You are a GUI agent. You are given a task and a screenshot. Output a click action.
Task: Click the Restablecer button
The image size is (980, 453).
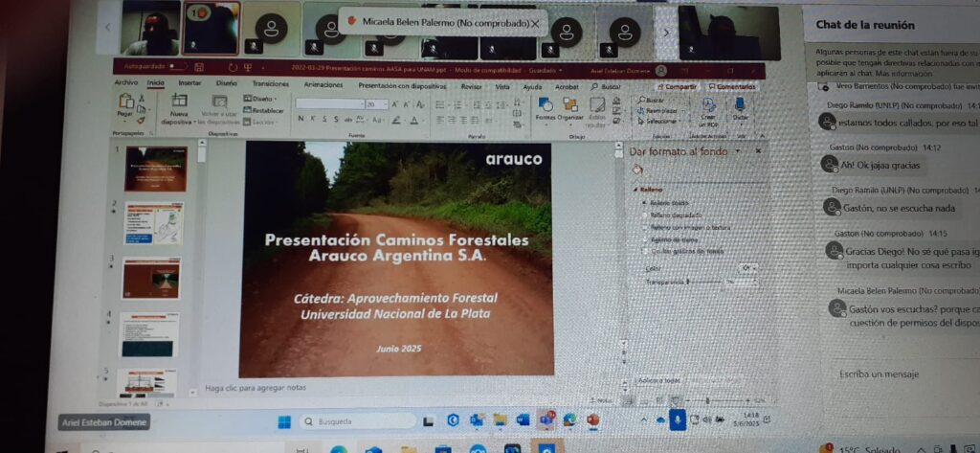point(263,110)
